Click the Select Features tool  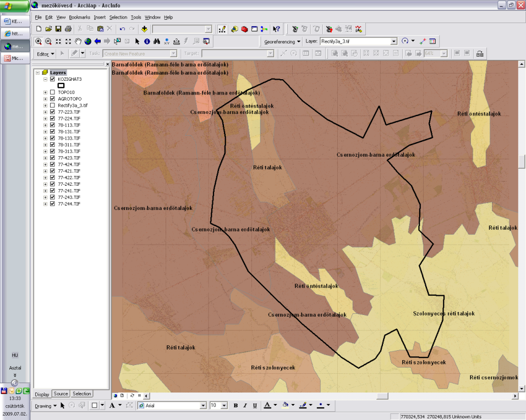[117, 41]
